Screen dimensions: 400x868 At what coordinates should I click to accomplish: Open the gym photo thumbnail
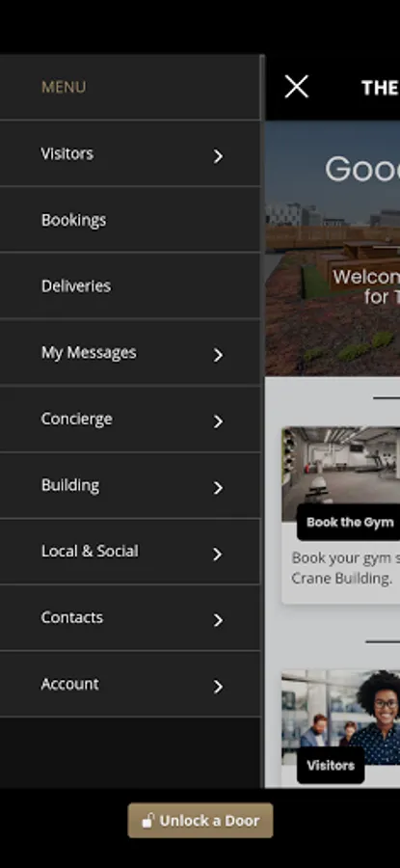[341, 474]
